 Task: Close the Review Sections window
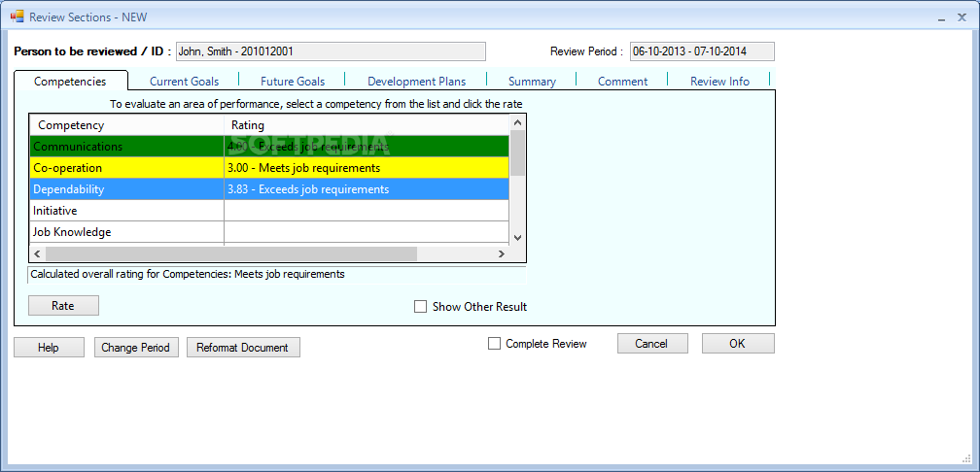click(x=962, y=17)
